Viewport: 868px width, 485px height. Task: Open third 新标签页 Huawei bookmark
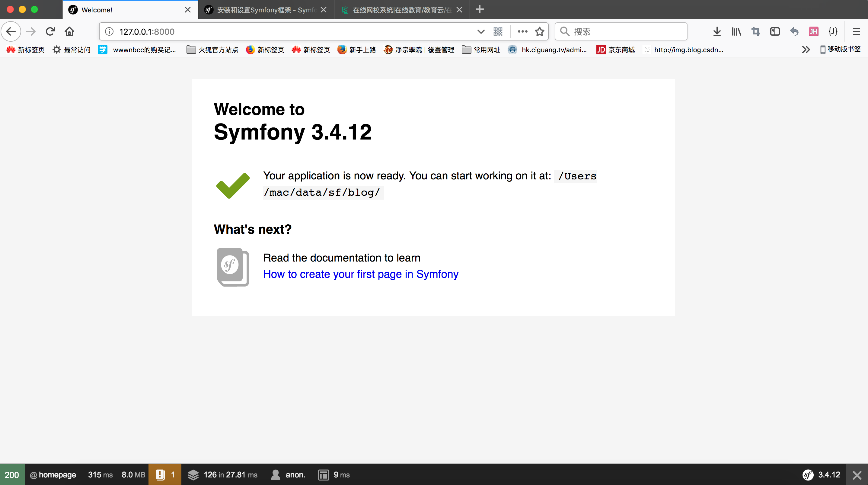tap(311, 50)
